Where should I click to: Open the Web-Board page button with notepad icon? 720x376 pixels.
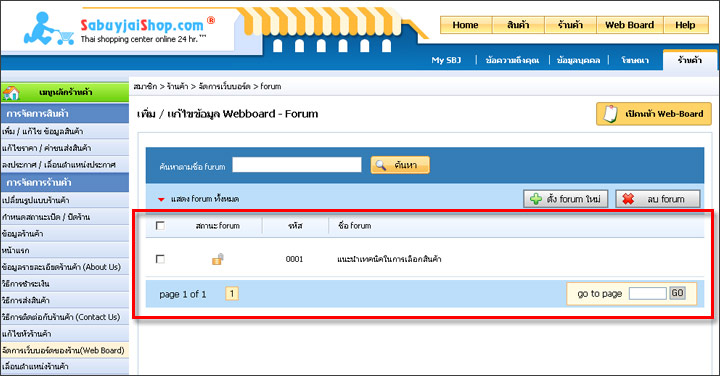pos(654,114)
